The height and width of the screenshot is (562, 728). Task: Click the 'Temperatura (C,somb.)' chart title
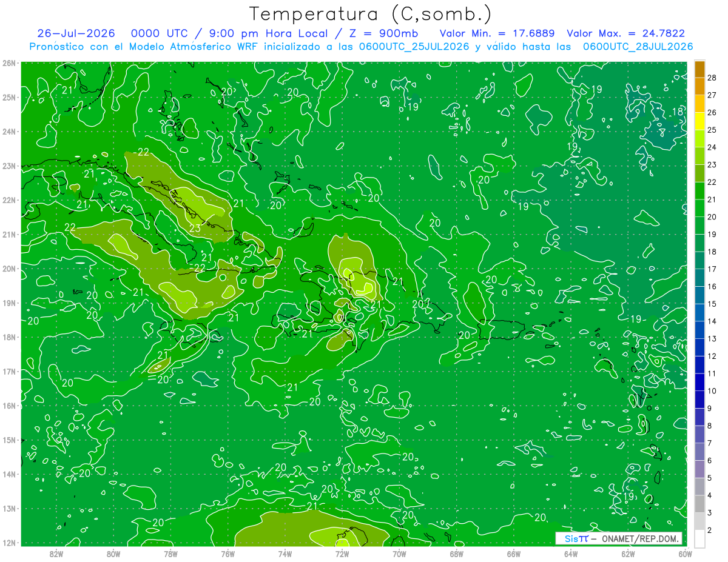(x=371, y=15)
